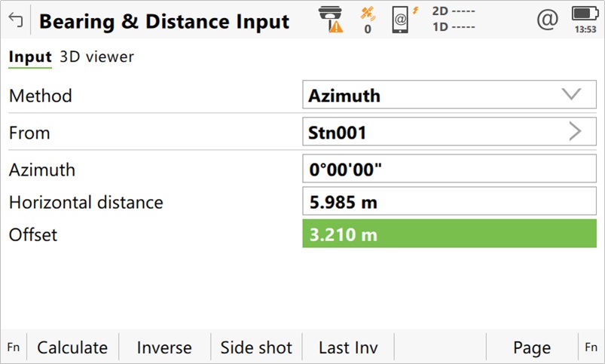Image resolution: width=605 pixels, height=364 pixels.
Task: Tap the total station instrument icon
Action: [331, 20]
